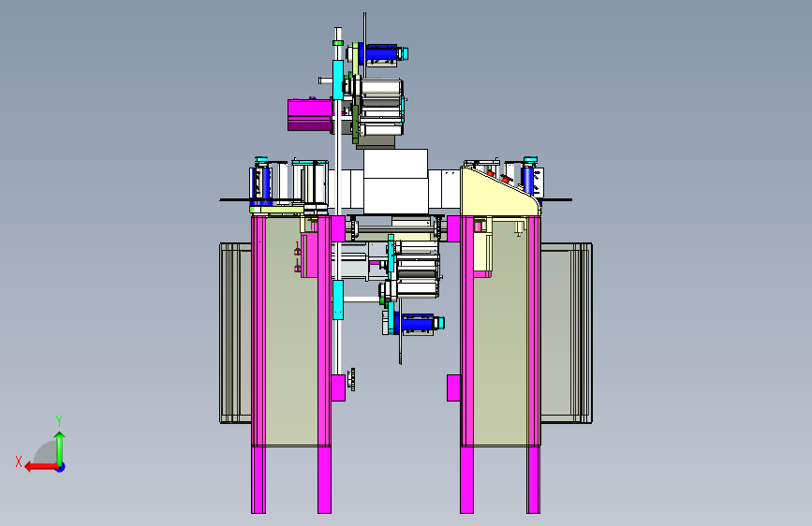Click the blue Z axis ball of the triad
812x526 pixels.
[x=61, y=467]
